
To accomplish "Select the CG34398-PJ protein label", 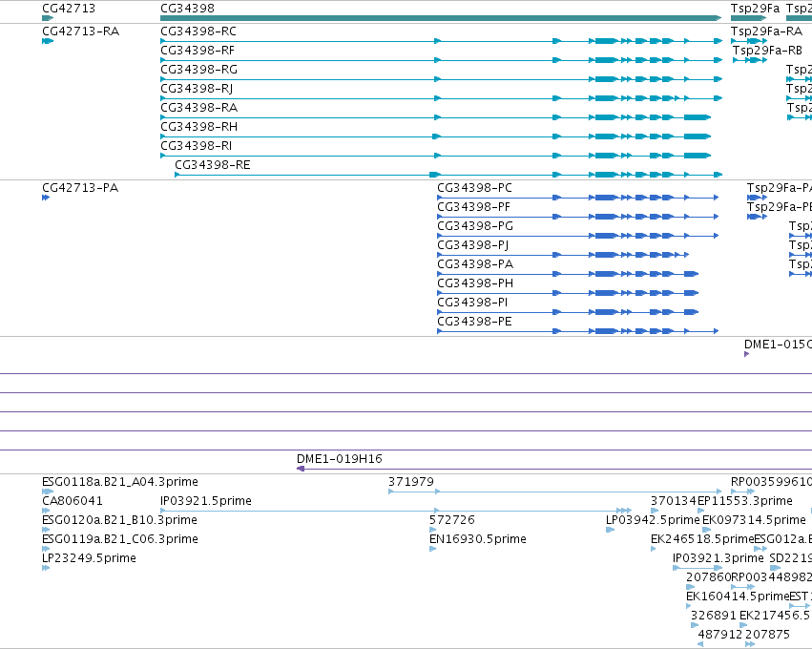I will (x=473, y=245).
